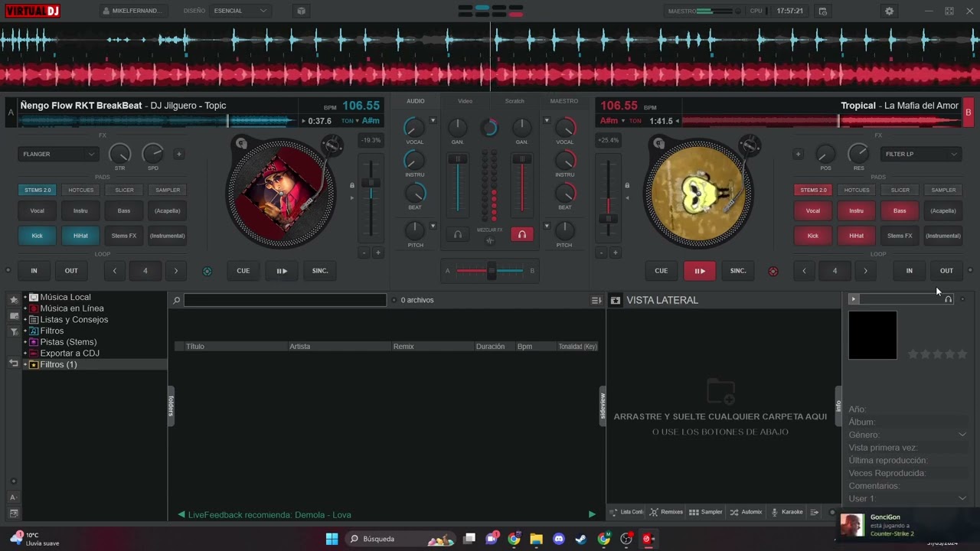Expand the Género dropdown in info panel
Image resolution: width=980 pixels, height=551 pixels.
click(x=962, y=435)
